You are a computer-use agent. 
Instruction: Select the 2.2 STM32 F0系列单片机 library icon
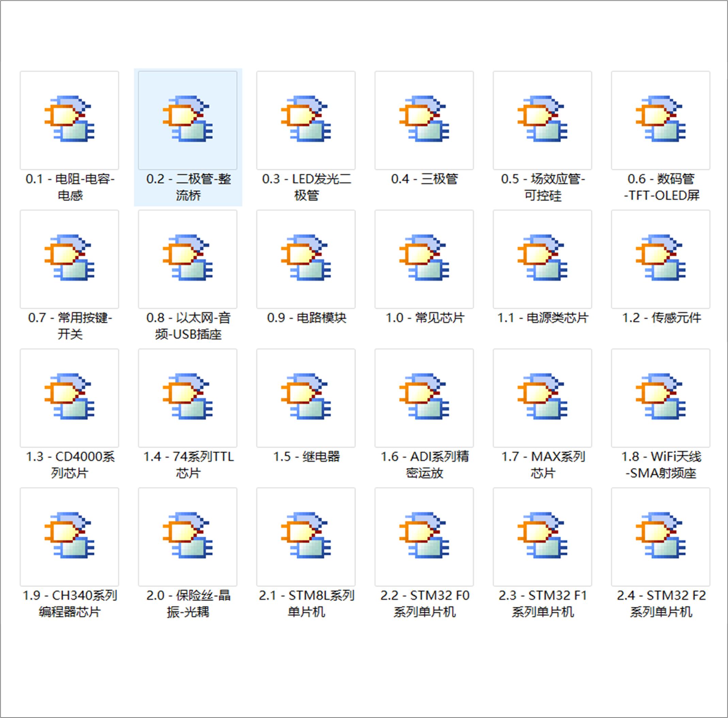tap(424, 537)
